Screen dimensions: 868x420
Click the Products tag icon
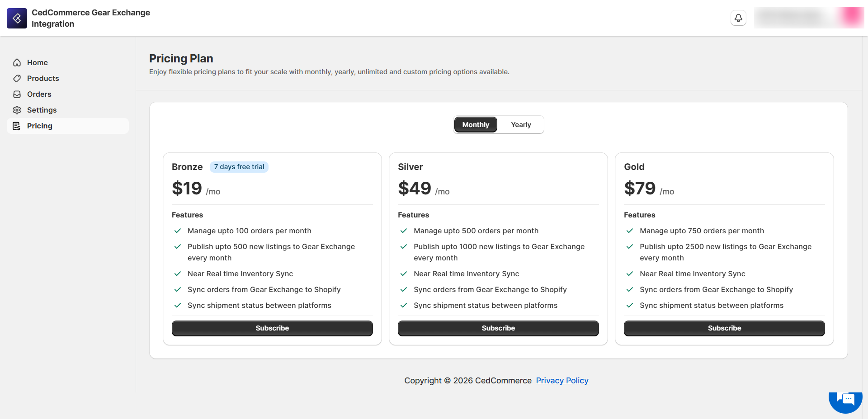click(x=17, y=78)
